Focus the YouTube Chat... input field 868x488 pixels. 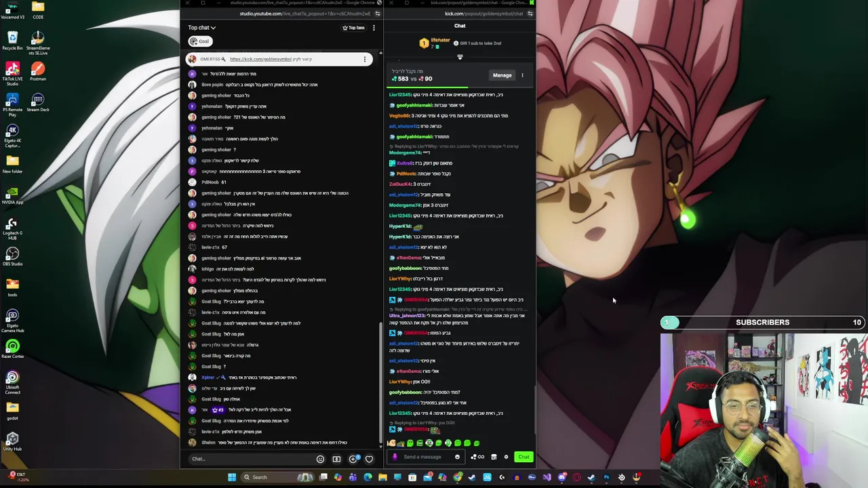251,459
